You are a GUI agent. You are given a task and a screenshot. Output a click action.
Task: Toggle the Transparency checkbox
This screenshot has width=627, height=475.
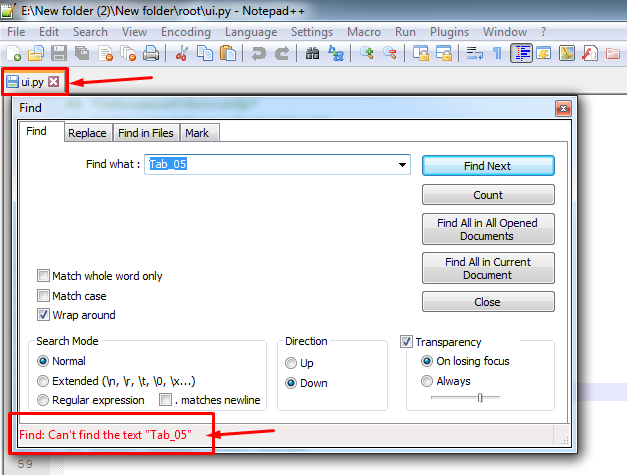click(x=406, y=341)
